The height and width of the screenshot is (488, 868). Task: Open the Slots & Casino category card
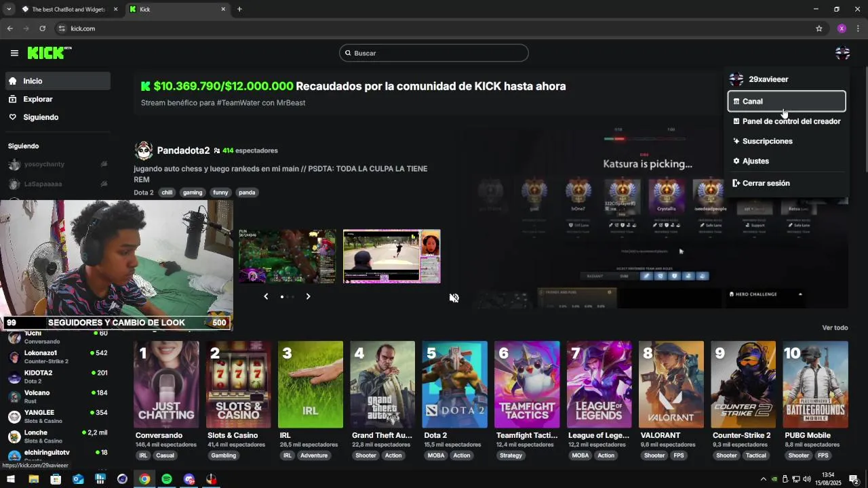point(238,384)
